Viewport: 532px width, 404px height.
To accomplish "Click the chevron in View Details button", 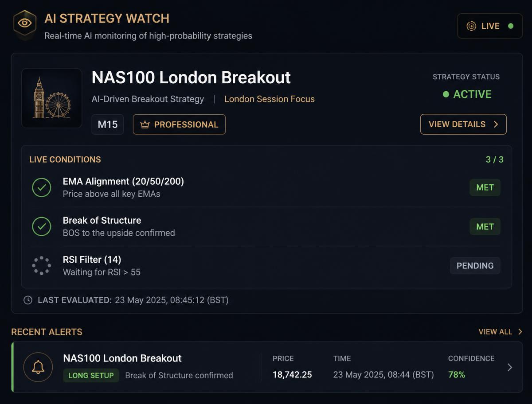I will 496,124.
